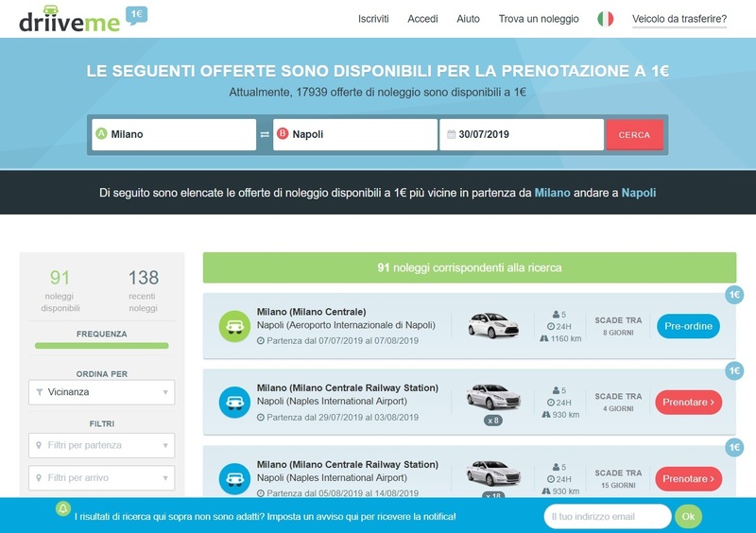Image resolution: width=756 pixels, height=533 pixels.
Task: Open the Vicinanza sort dropdown
Action: click(102, 392)
